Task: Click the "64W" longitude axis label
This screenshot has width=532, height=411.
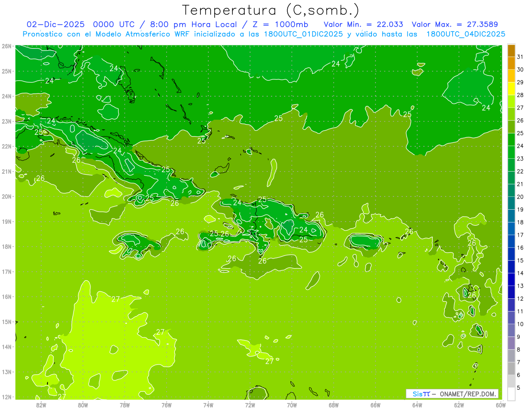Action: click(x=417, y=404)
